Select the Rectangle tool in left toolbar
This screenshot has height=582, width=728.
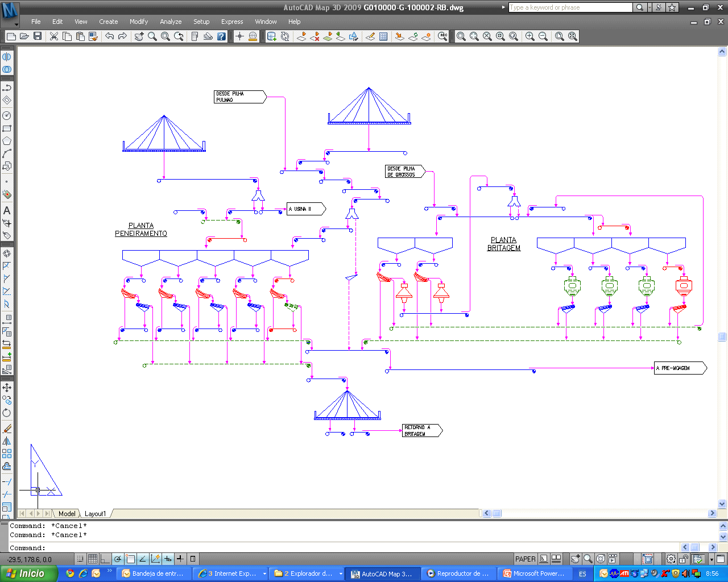pyautogui.click(x=7, y=128)
